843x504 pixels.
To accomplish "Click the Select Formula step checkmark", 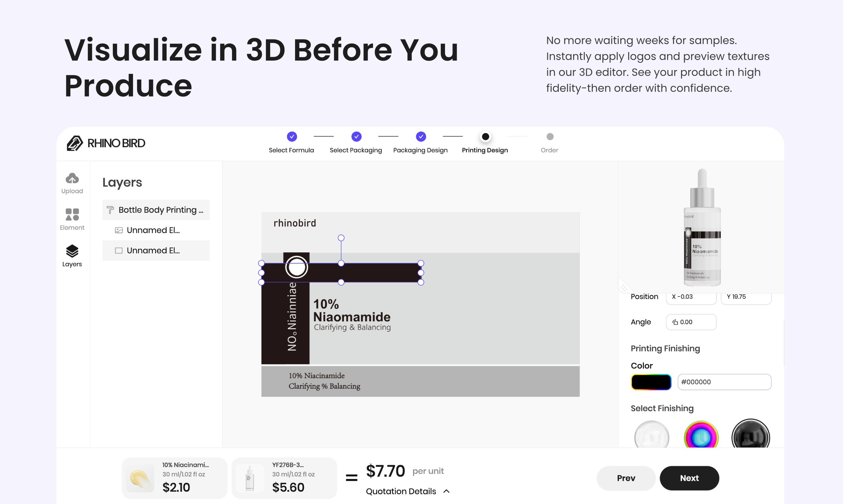I will point(291,136).
